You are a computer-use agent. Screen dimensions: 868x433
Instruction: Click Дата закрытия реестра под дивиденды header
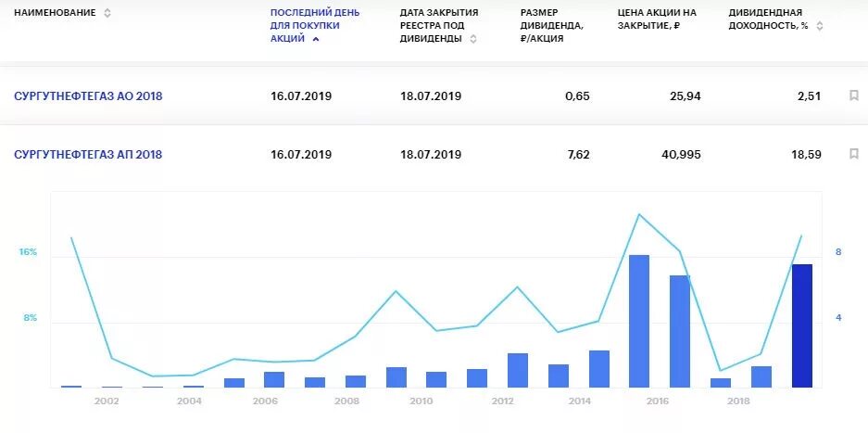pos(439,26)
